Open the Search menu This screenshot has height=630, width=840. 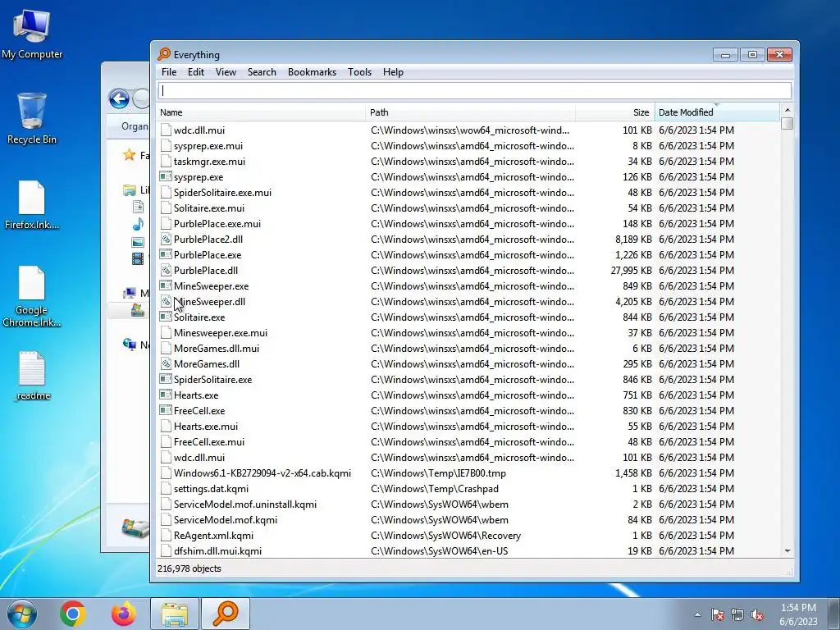click(x=262, y=72)
